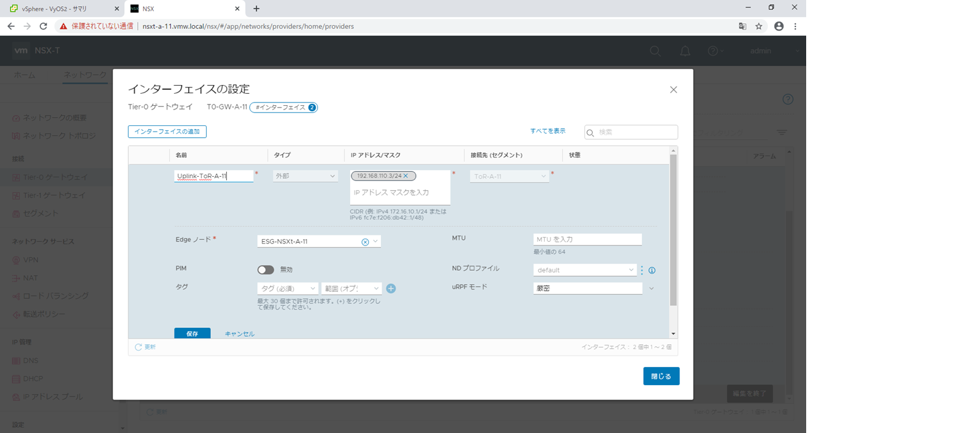Bookmark this page with star icon
This screenshot has height=433, width=980.
[x=759, y=26]
